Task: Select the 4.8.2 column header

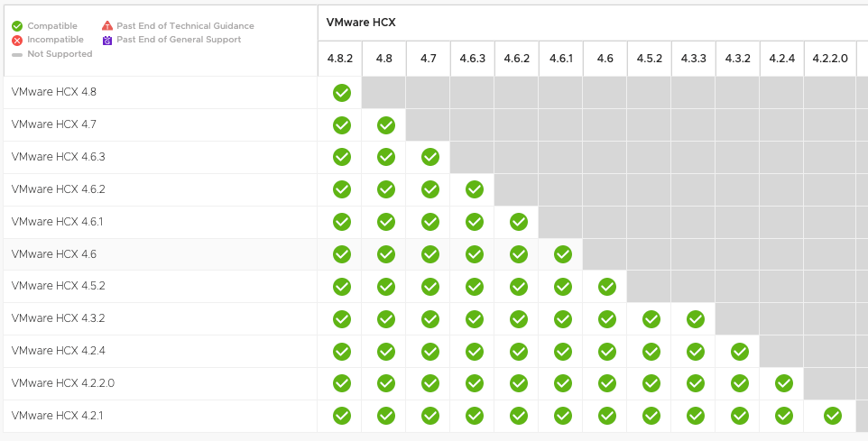Action: (340, 59)
